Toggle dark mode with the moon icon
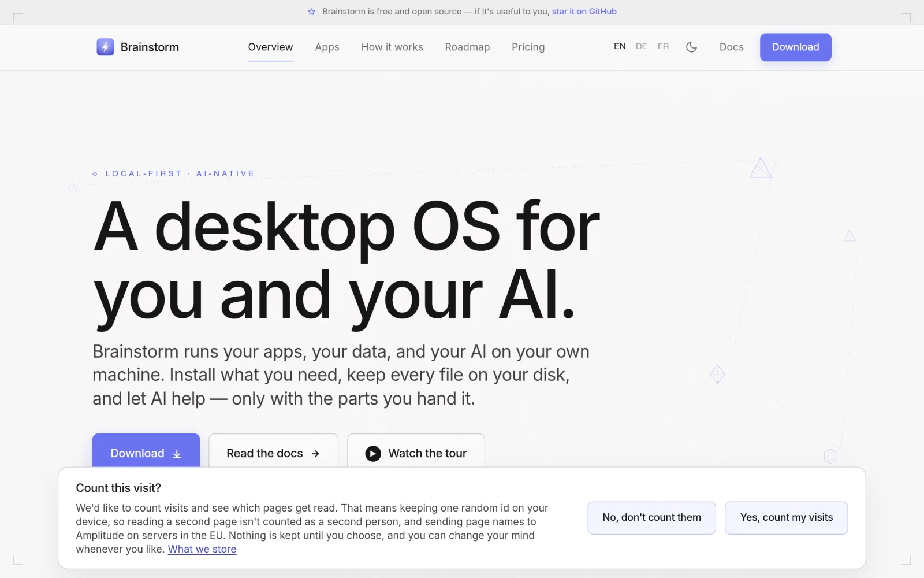Image resolution: width=924 pixels, height=578 pixels. click(691, 47)
